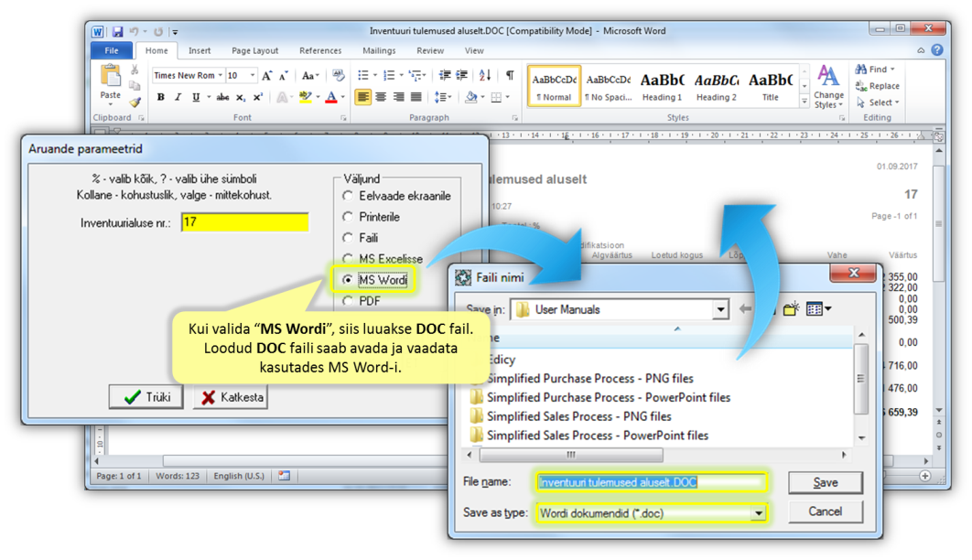Open the File tab in Word

pyautogui.click(x=112, y=51)
